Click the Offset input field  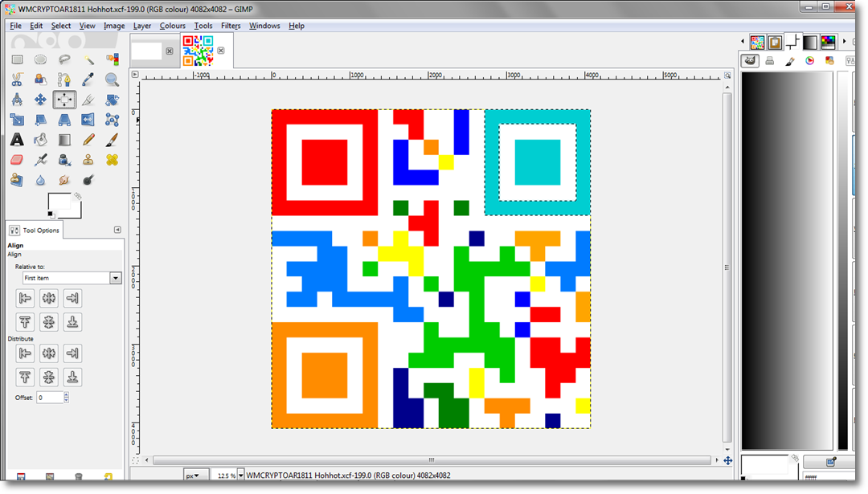click(50, 397)
